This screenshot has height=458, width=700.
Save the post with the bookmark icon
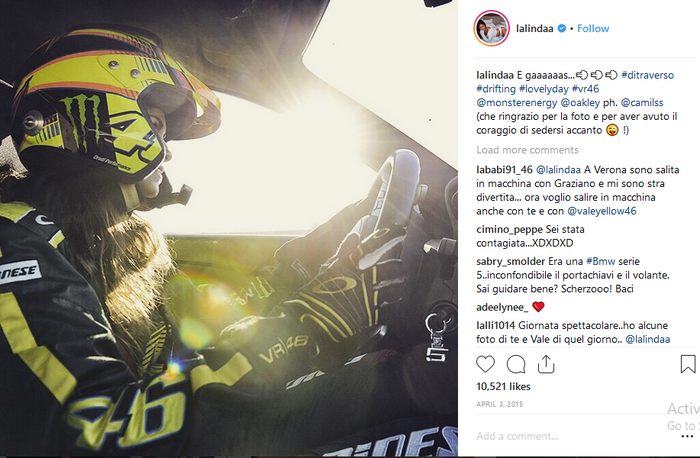pyautogui.click(x=688, y=364)
